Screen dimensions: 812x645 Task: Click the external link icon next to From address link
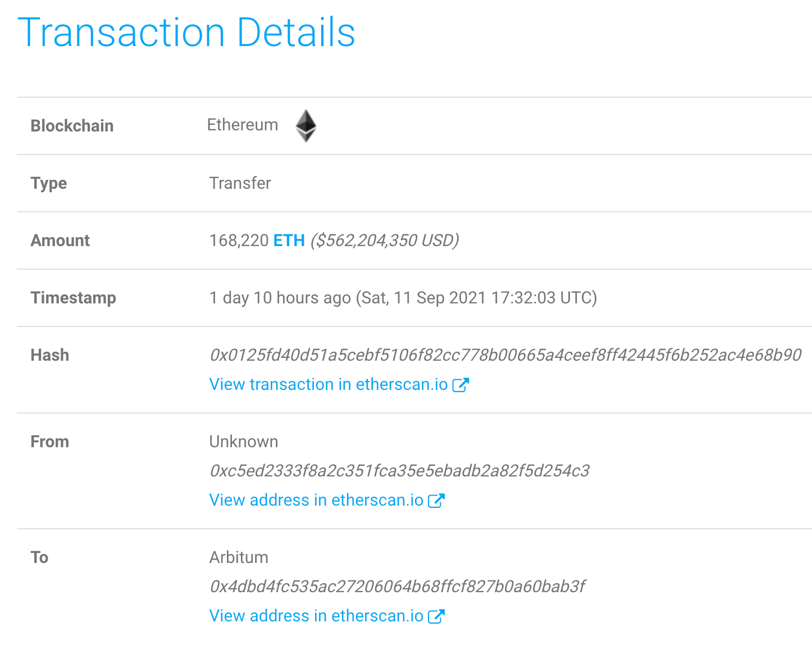click(436, 500)
